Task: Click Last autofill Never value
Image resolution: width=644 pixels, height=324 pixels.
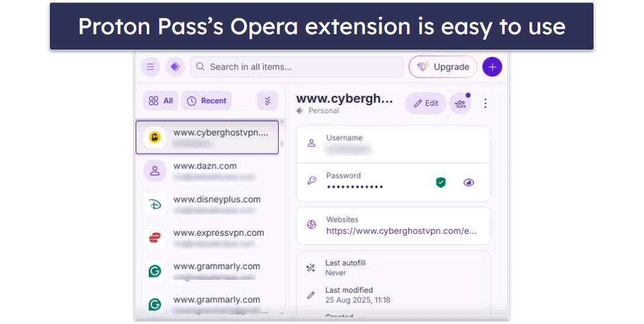Action: (x=335, y=272)
